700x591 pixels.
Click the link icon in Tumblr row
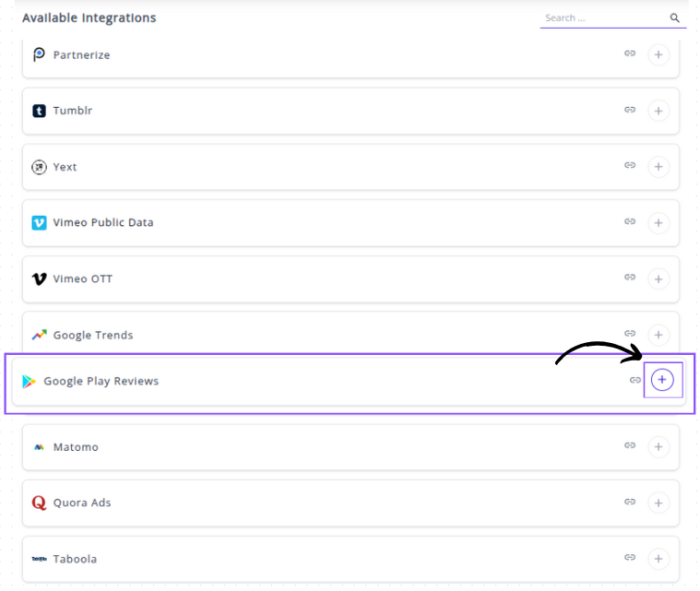(630, 110)
